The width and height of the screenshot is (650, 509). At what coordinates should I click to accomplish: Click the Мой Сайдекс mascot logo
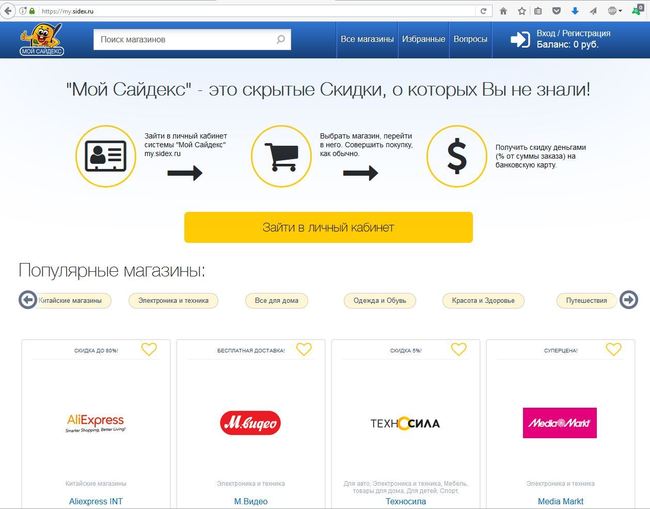point(41,39)
